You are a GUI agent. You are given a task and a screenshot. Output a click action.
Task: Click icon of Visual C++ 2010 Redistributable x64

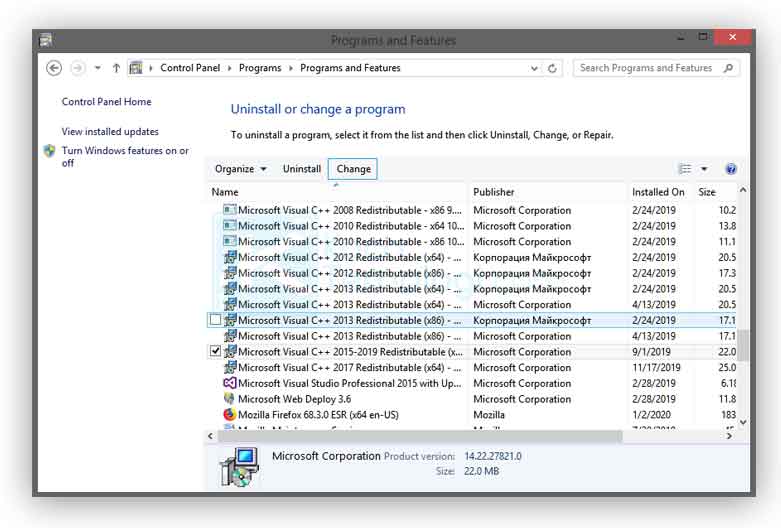pos(230,226)
